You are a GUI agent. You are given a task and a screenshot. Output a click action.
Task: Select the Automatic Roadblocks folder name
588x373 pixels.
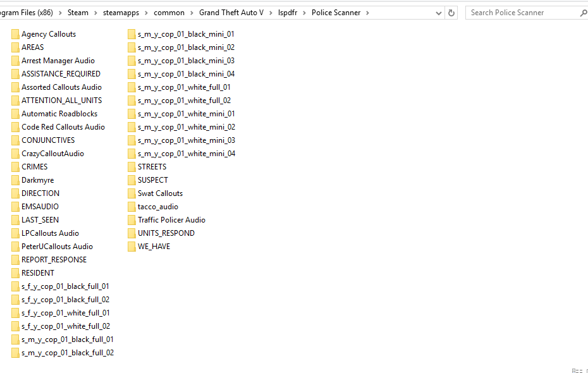(x=59, y=114)
